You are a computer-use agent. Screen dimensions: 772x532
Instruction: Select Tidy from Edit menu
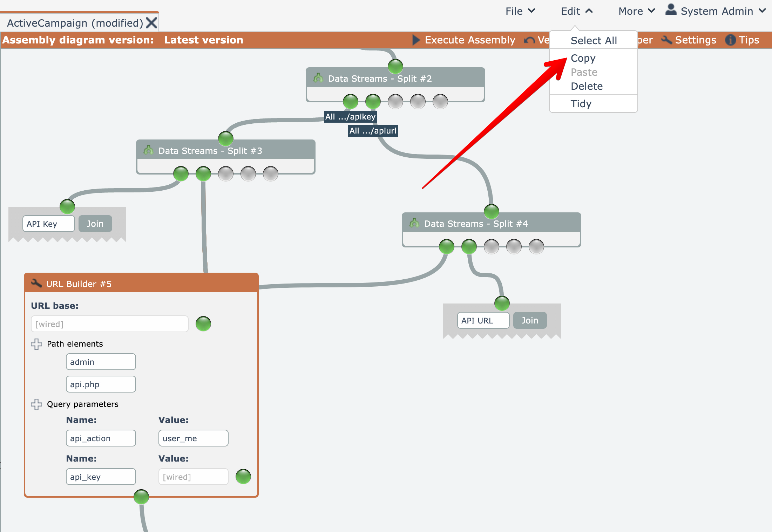[x=581, y=104]
